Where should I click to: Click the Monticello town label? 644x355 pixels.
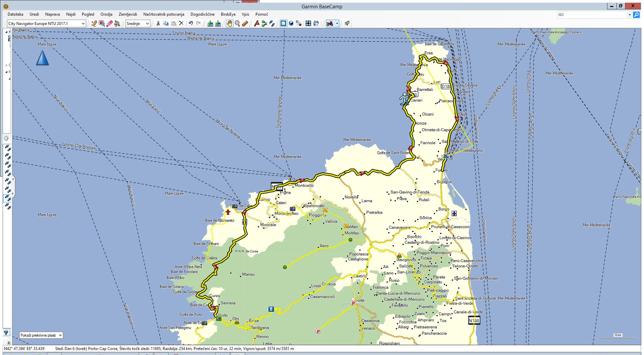point(304,185)
